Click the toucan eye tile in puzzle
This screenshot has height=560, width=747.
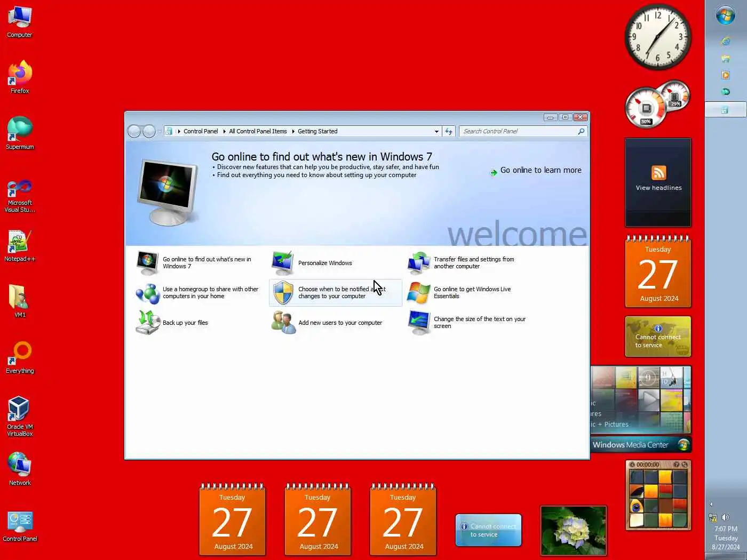(637, 506)
